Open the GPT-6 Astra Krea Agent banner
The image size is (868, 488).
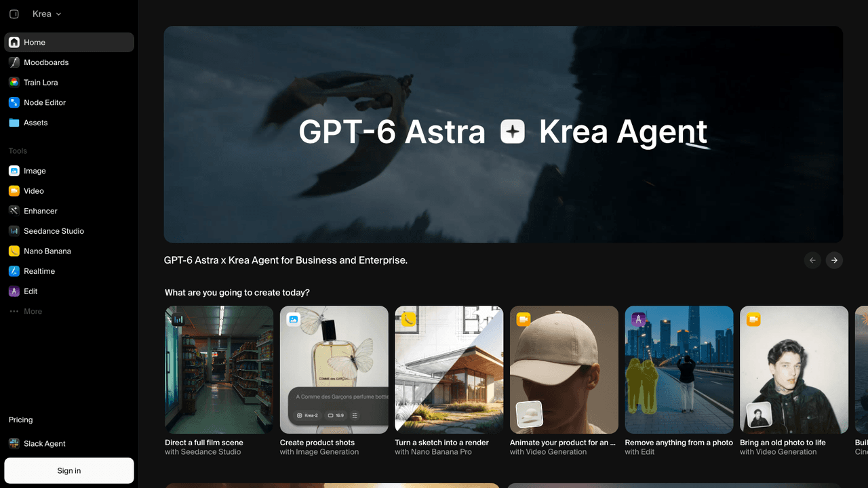pos(503,134)
